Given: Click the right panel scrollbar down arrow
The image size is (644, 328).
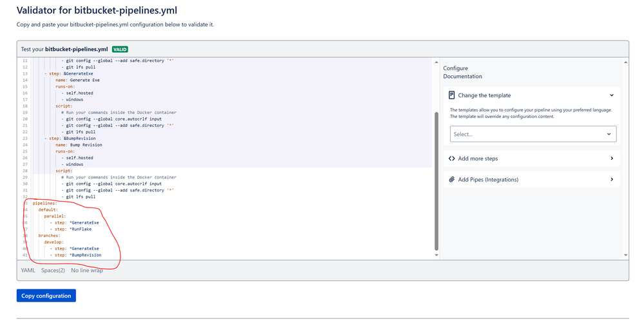Looking at the screenshot, I should point(625,255).
